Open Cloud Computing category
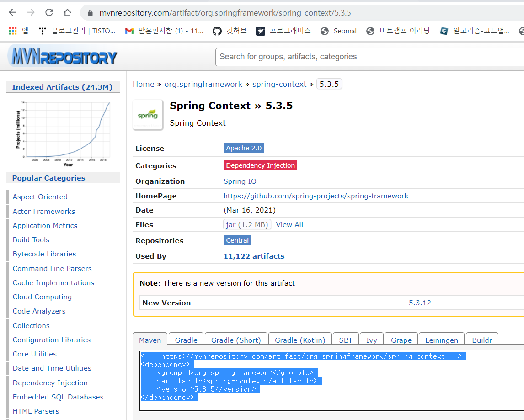Viewport: 524px width, 420px height. point(42,297)
